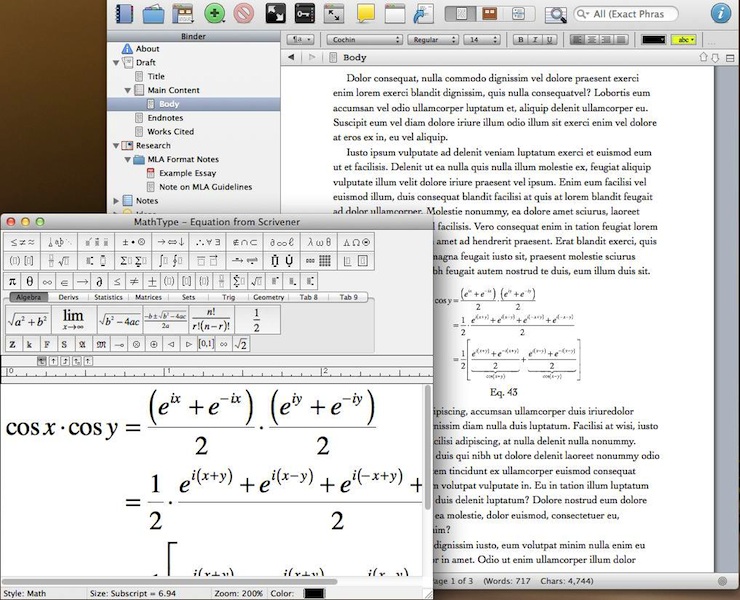Click the pi symbol in MathType
Image resolution: width=740 pixels, height=600 pixels.
(14, 282)
